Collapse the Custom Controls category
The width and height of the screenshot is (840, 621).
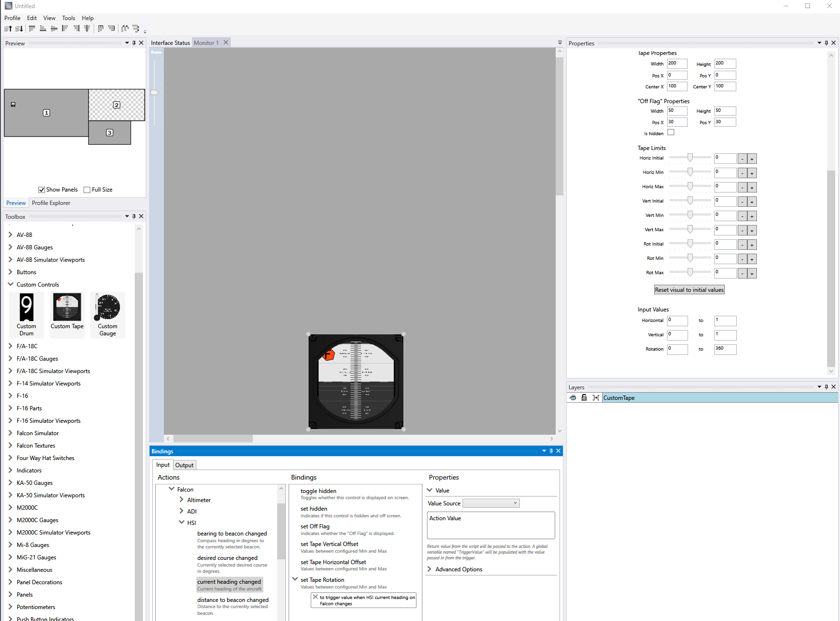(10, 284)
